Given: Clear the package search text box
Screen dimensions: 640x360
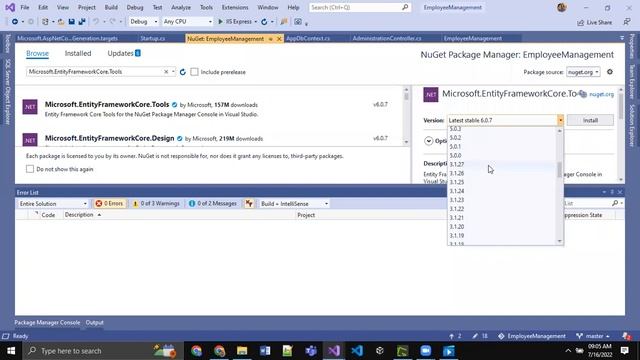Looking at the screenshot, I should pyautogui.click(x=166, y=72).
